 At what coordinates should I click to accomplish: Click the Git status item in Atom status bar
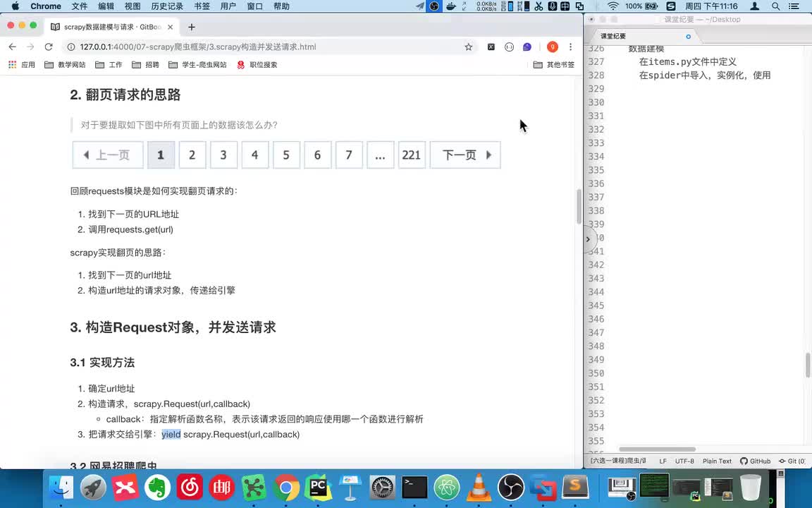tap(792, 461)
